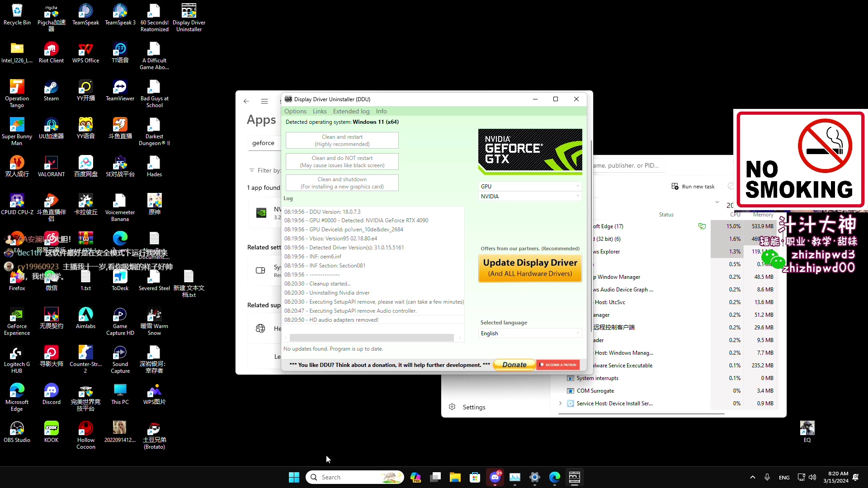
Task: Click the Donate button in DDU
Action: click(514, 365)
